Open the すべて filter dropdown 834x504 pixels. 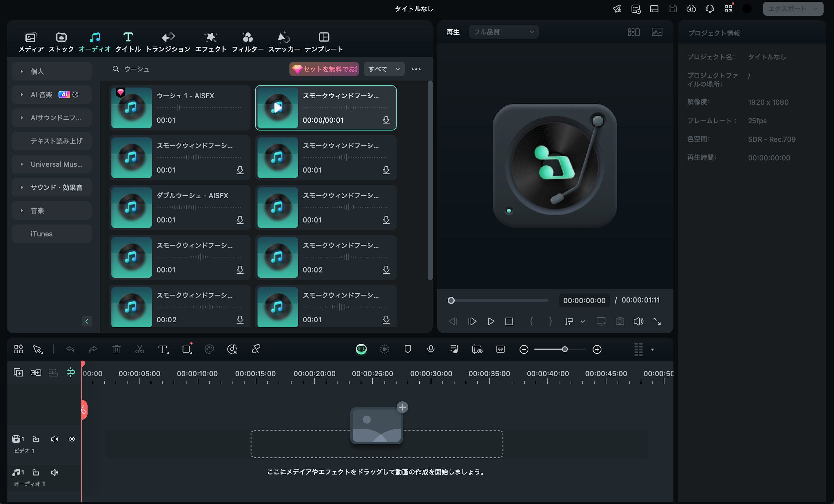pos(384,69)
